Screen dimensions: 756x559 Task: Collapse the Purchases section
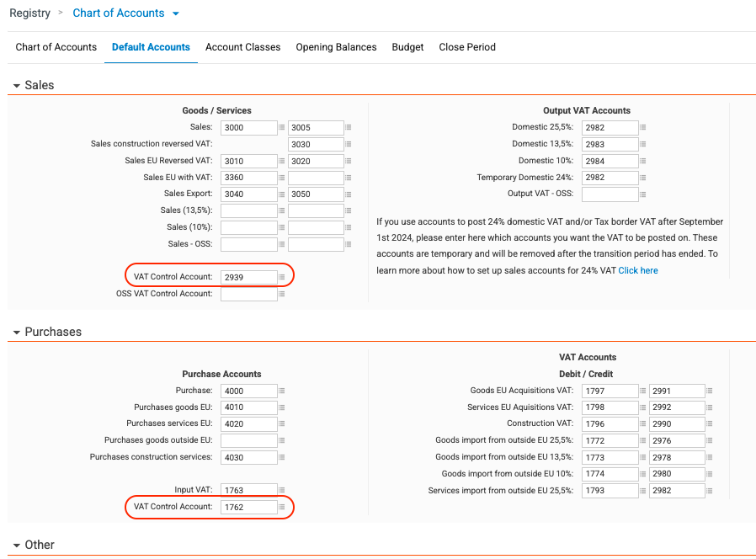pyautogui.click(x=17, y=333)
